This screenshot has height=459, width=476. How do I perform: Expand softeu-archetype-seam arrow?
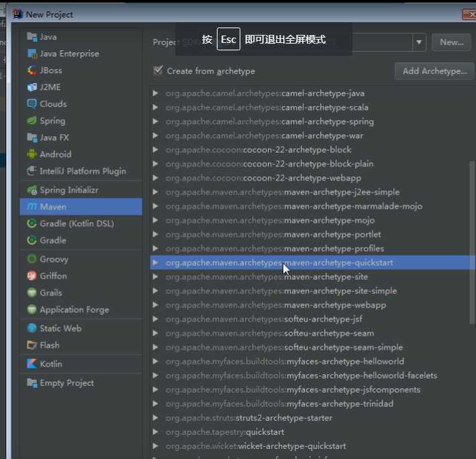(156, 333)
